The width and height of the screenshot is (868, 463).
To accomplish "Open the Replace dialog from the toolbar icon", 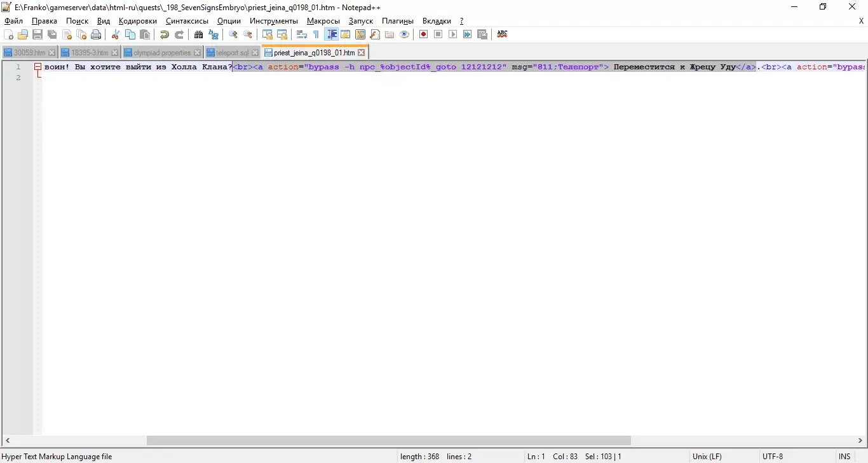I will coord(214,34).
